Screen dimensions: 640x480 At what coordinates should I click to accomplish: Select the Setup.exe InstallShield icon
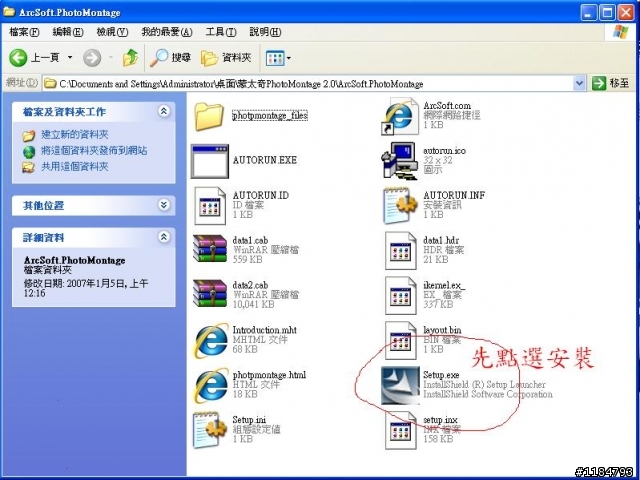click(400, 385)
